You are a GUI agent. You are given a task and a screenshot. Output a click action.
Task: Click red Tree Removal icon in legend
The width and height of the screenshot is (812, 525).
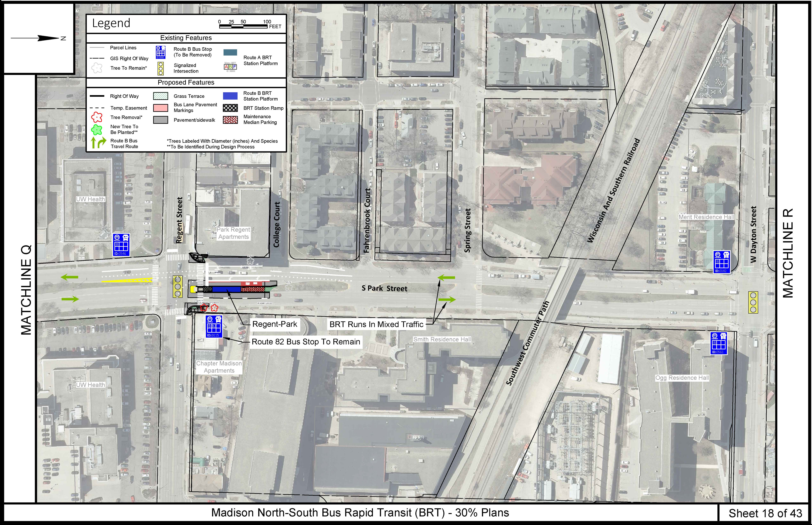(97, 117)
